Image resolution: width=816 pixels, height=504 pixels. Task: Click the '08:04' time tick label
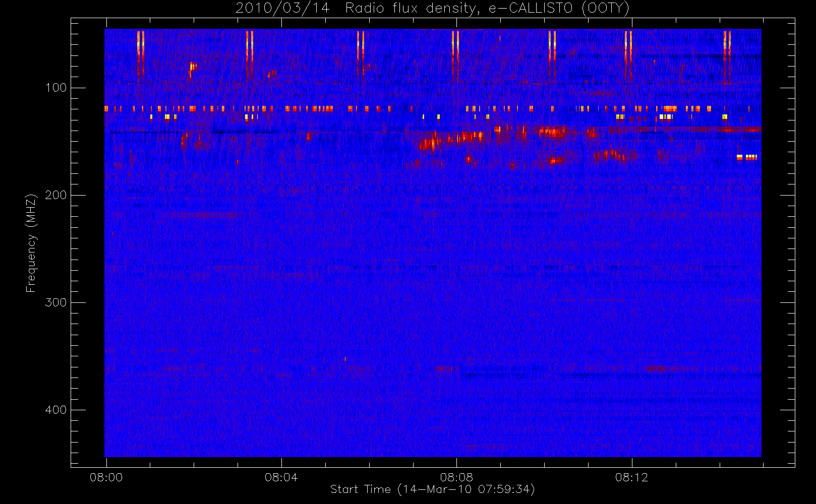click(281, 477)
